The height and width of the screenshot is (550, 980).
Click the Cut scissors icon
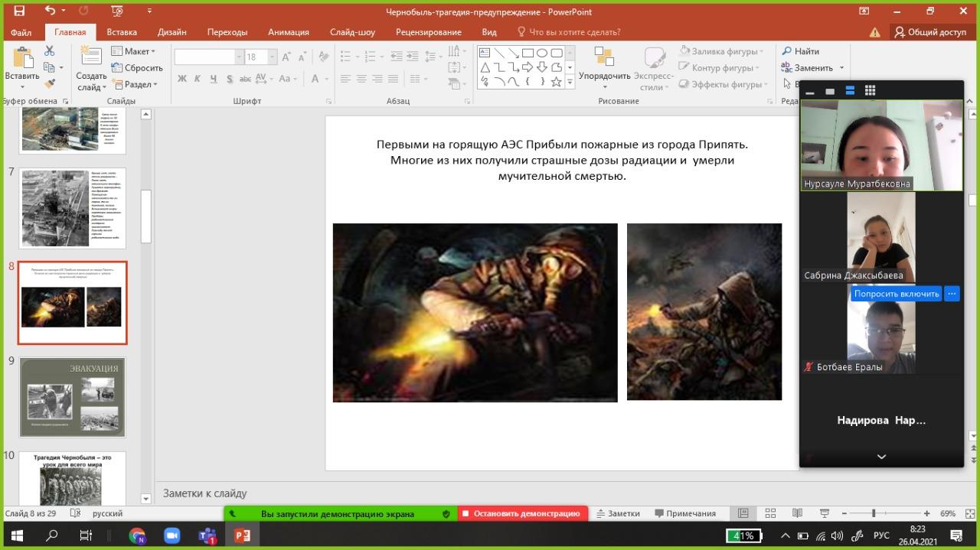50,51
